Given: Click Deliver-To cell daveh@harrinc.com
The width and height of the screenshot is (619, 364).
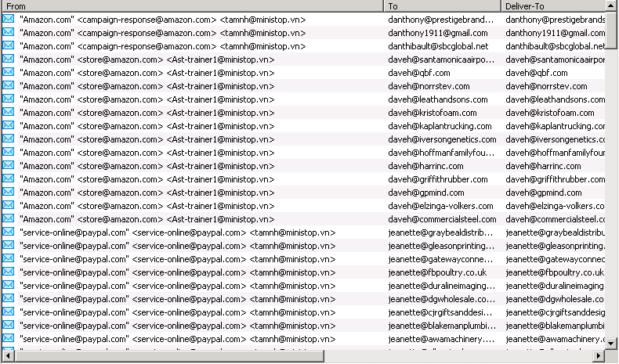Looking at the screenshot, I should click(x=543, y=166).
